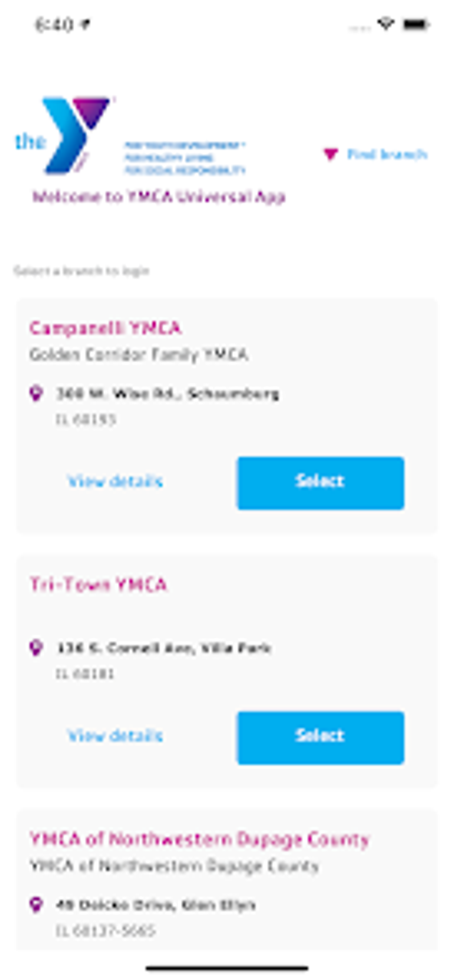Tap the location arrow beside the clock
This screenshot has height=980, width=454.
point(85,24)
